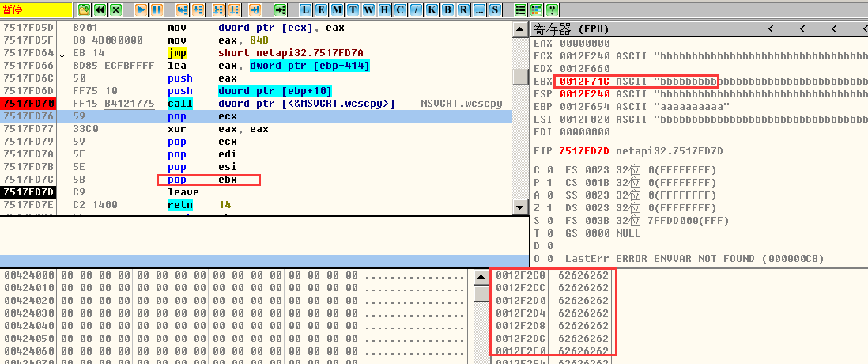Image resolution: width=868 pixels, height=364 pixels.
Task: Open the Handles (H) window
Action: (385, 10)
